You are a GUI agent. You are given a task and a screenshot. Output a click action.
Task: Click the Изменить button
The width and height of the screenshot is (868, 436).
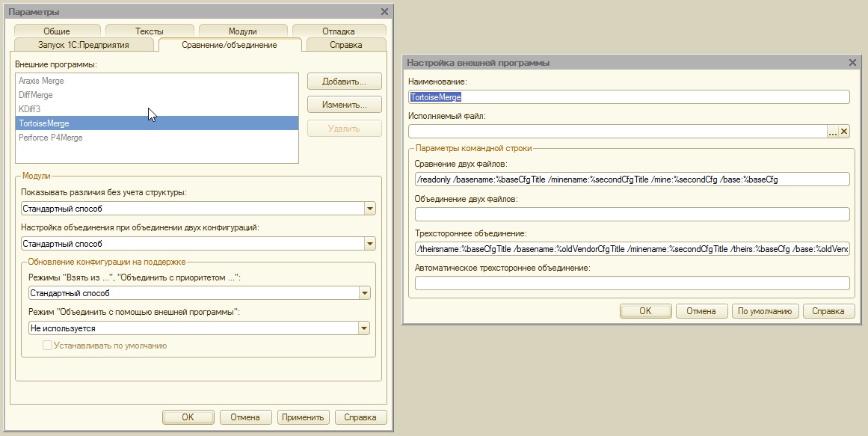pos(344,105)
